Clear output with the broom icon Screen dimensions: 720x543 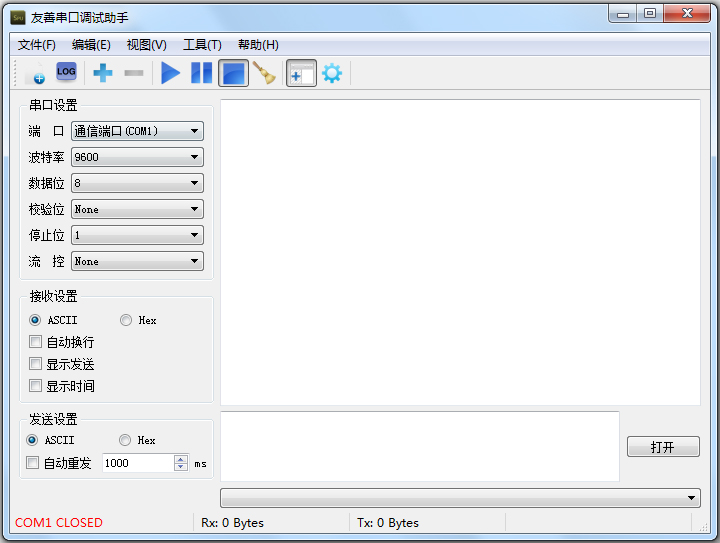[x=264, y=73]
